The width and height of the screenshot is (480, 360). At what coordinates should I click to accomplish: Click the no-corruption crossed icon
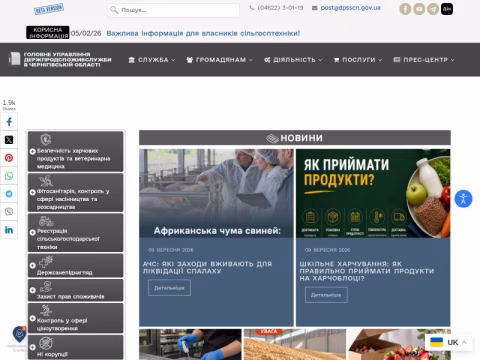pos(46,343)
